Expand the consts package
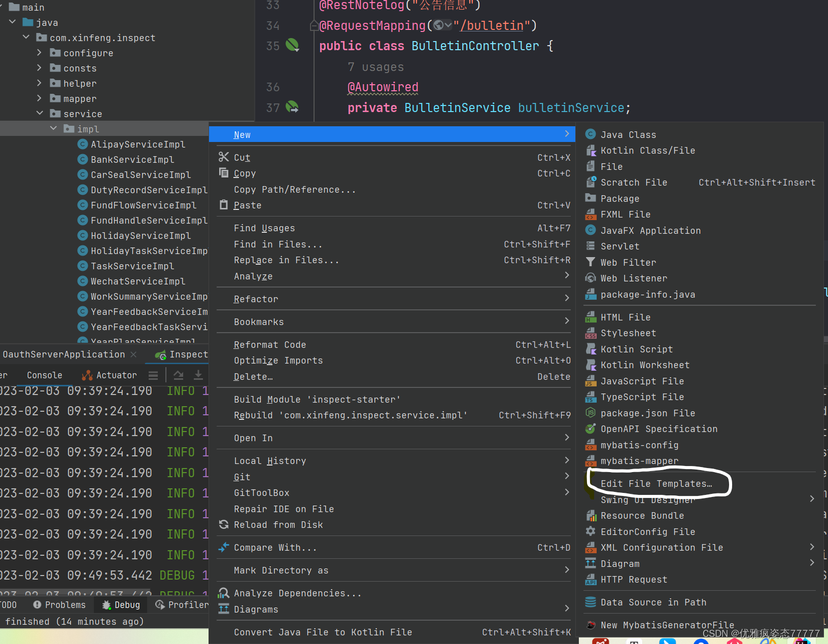The image size is (828, 644). coord(39,68)
